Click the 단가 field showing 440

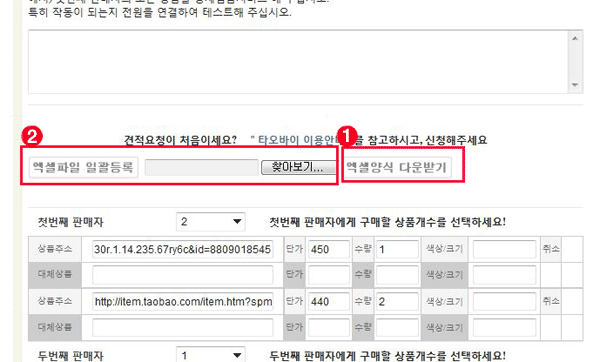coord(329,302)
